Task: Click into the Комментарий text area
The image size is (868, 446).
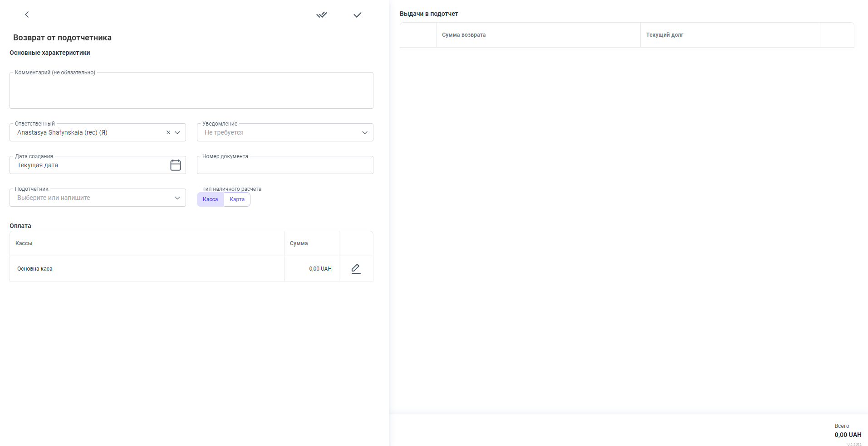Action: click(x=191, y=91)
